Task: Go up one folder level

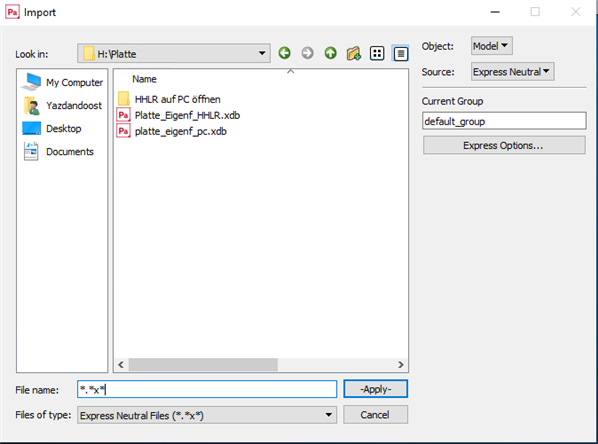Action: click(331, 53)
